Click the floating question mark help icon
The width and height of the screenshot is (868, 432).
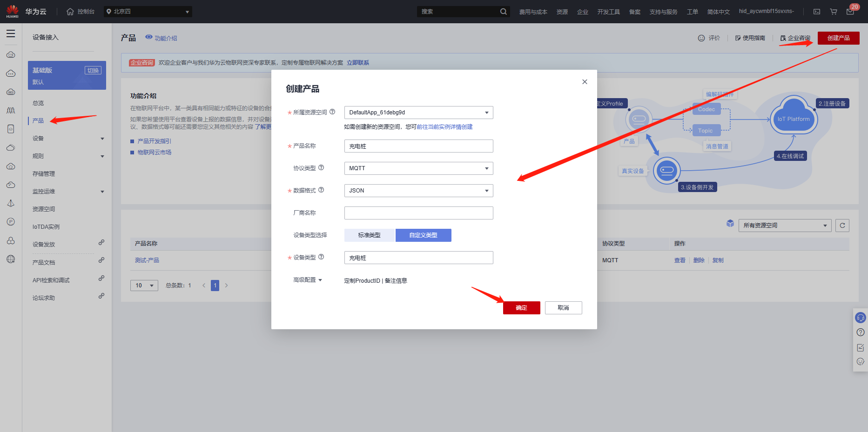(861, 332)
